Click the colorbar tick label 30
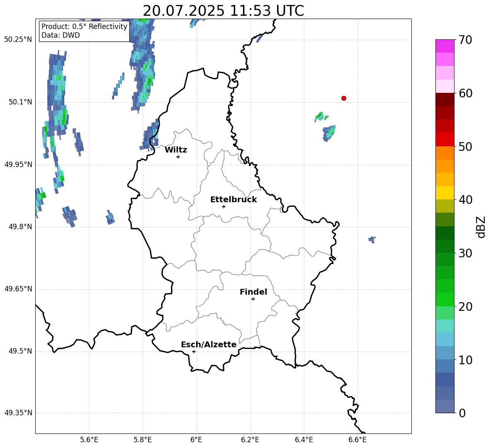This screenshot has width=491, height=448. [466, 253]
